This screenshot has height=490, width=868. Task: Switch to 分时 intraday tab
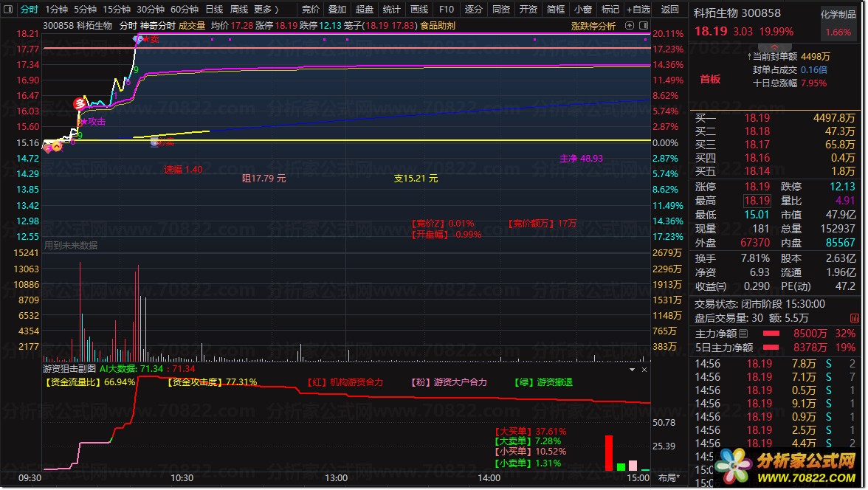click(29, 10)
